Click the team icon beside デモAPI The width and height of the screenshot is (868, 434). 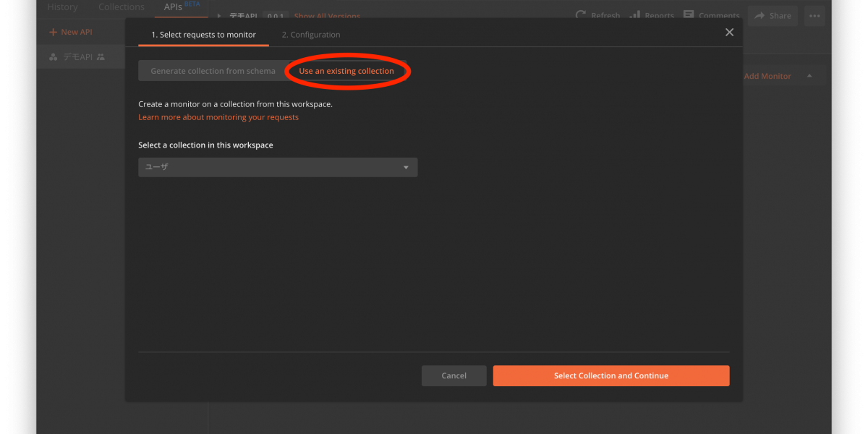point(101,57)
